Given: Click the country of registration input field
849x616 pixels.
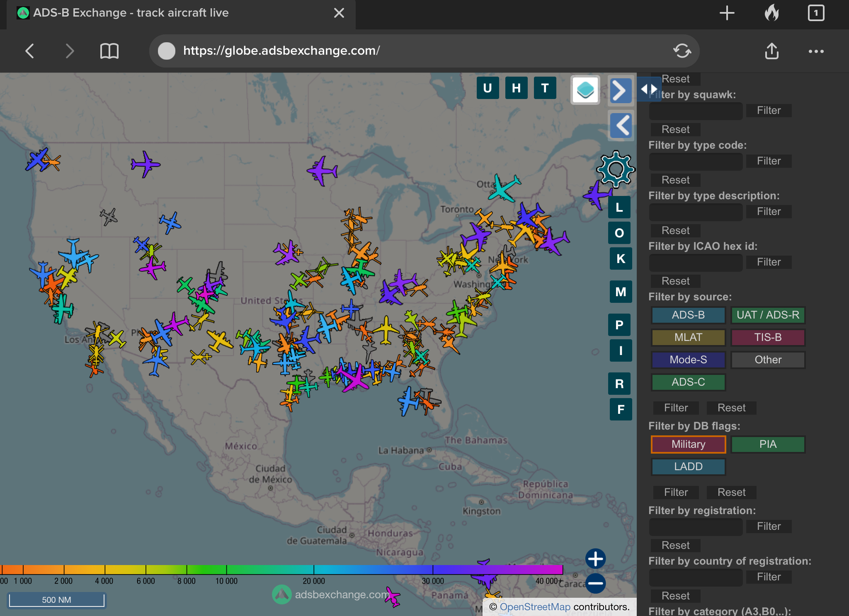Looking at the screenshot, I should (x=696, y=577).
